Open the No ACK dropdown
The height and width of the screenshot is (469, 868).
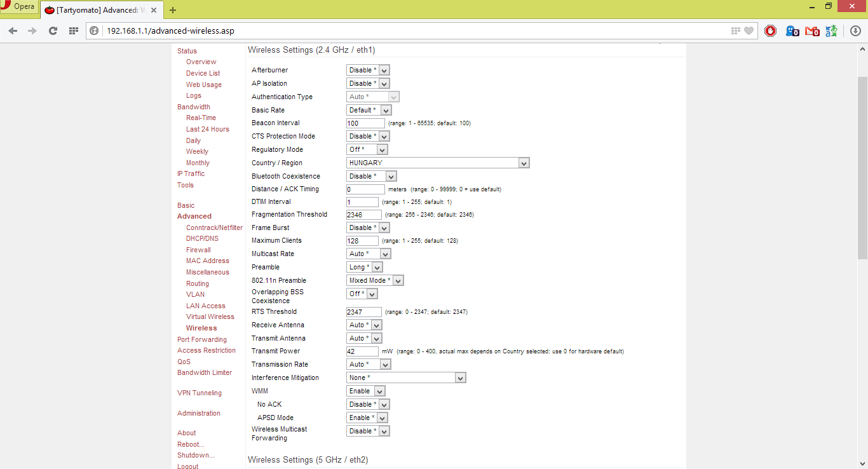click(x=368, y=404)
